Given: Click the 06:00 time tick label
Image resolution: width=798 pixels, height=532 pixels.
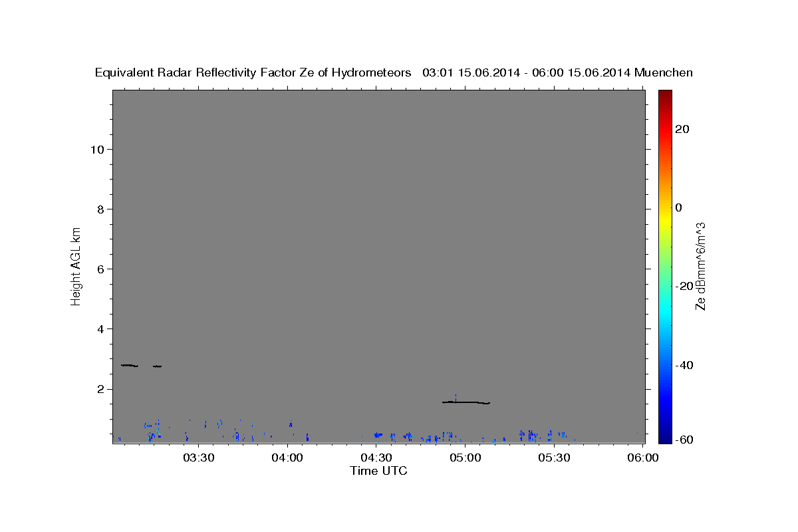Looking at the screenshot, I should pyautogui.click(x=642, y=458).
